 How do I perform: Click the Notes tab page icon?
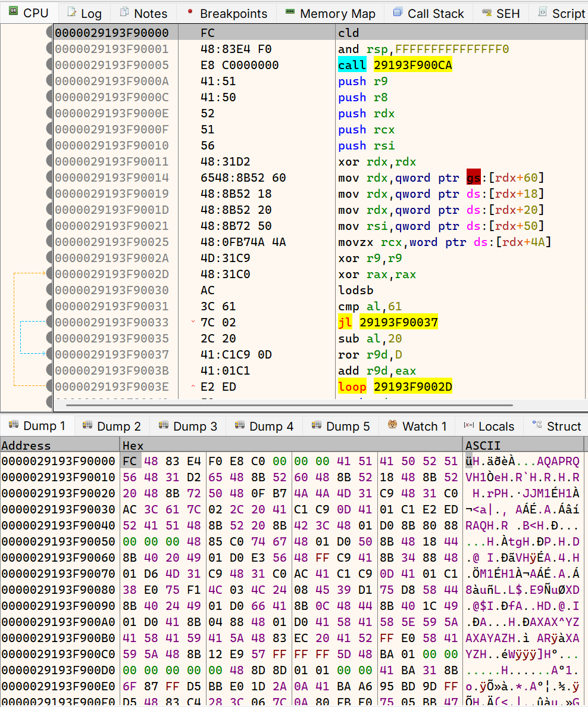click(124, 12)
